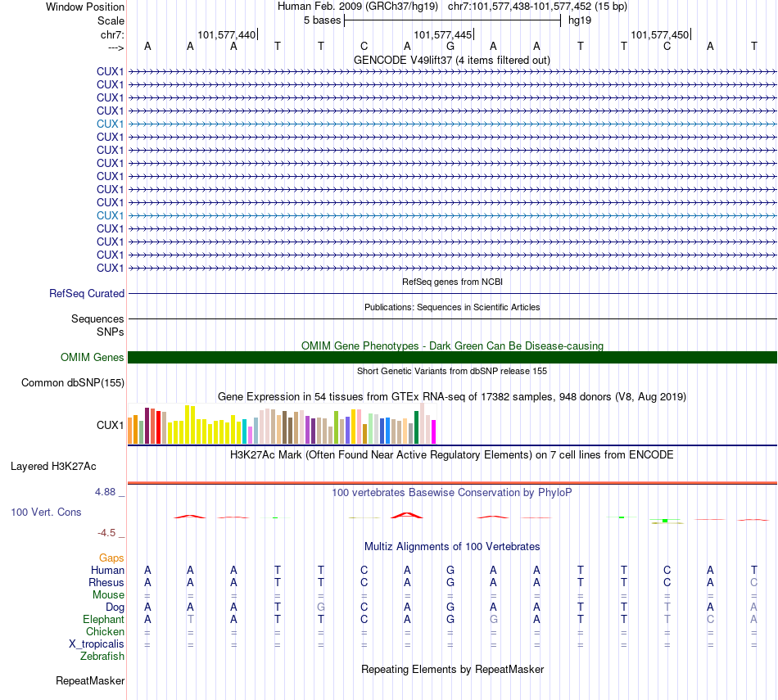This screenshot has height=700, width=778.
Task: Open the GTEx Gene Expression track title
Action: 452,397
